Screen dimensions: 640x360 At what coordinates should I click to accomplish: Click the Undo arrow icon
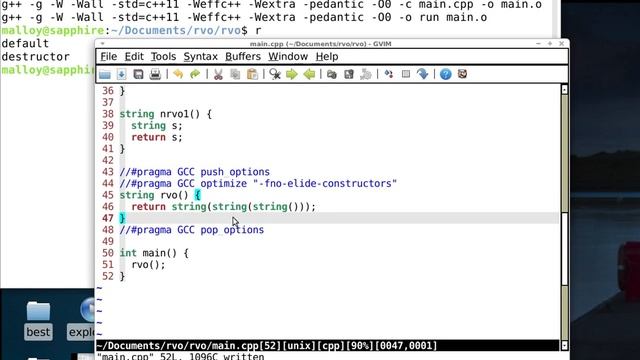point(178,74)
